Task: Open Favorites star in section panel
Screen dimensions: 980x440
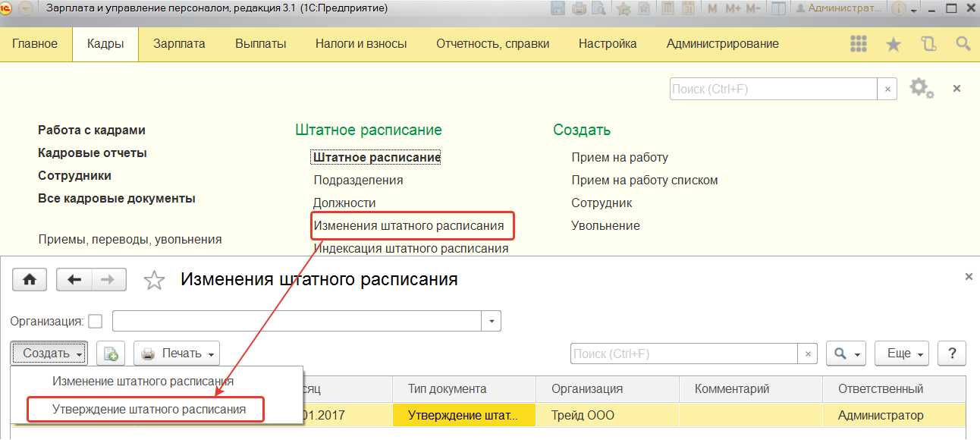Action: point(894,44)
